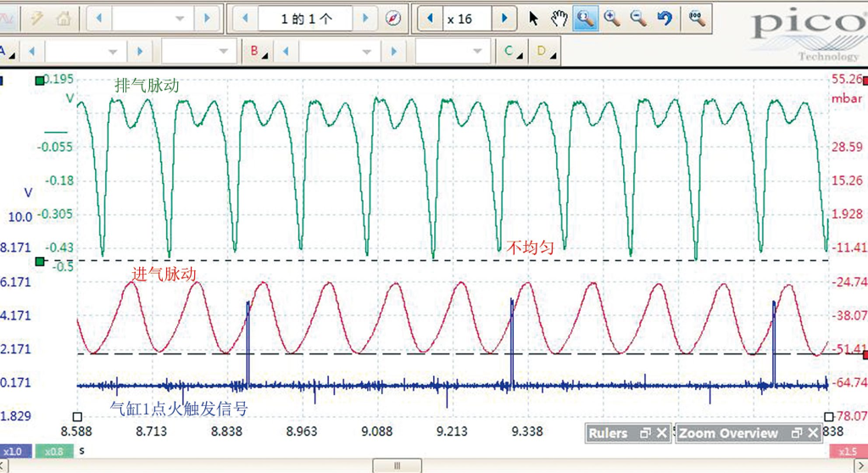Viewport: 868px width, 473px height.
Task: Click green axis handle near -0.5
Action: click(x=40, y=261)
